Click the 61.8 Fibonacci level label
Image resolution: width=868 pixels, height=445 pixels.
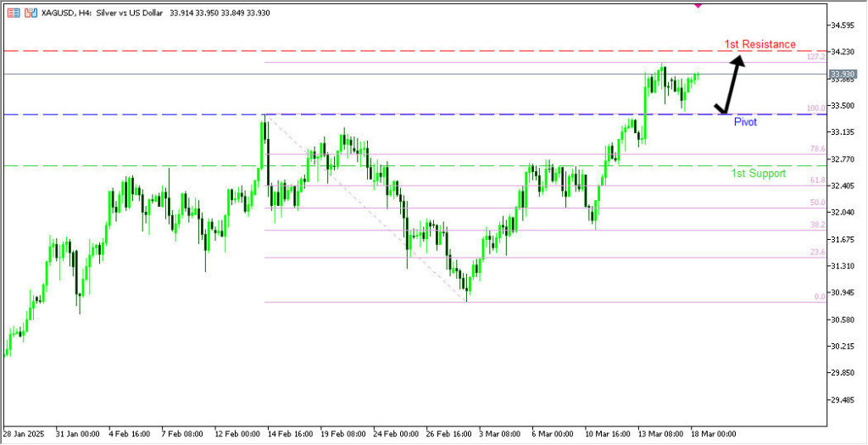click(x=817, y=181)
